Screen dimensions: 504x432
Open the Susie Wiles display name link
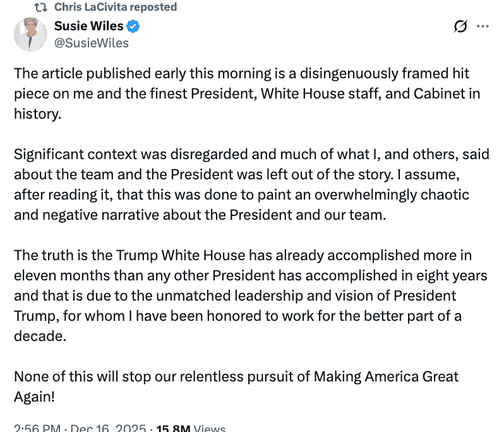coord(90,27)
